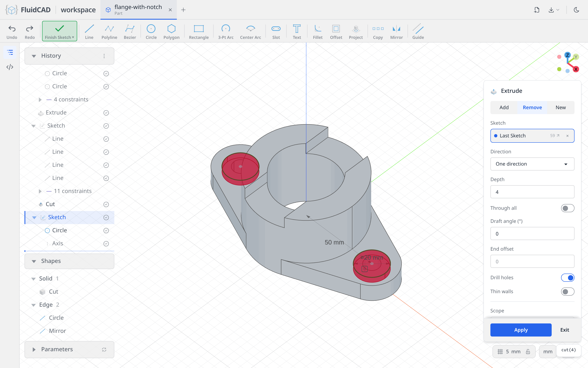Select the Bezier curve tool
Viewport: 588px width, 368px height.
pos(130,32)
